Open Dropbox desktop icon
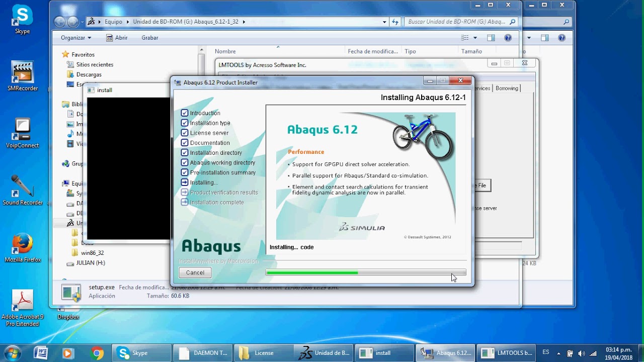This screenshot has height=362, width=644. [68, 313]
